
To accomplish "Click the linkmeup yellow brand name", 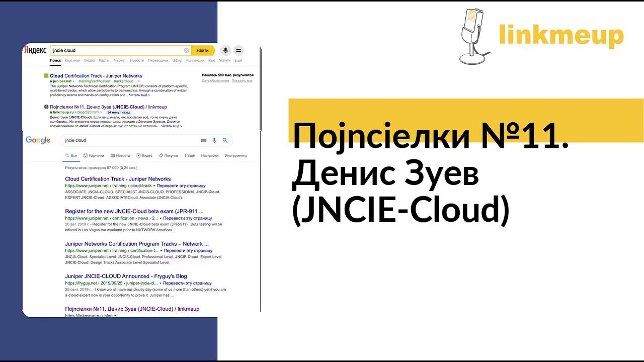I will pyautogui.click(x=561, y=35).
